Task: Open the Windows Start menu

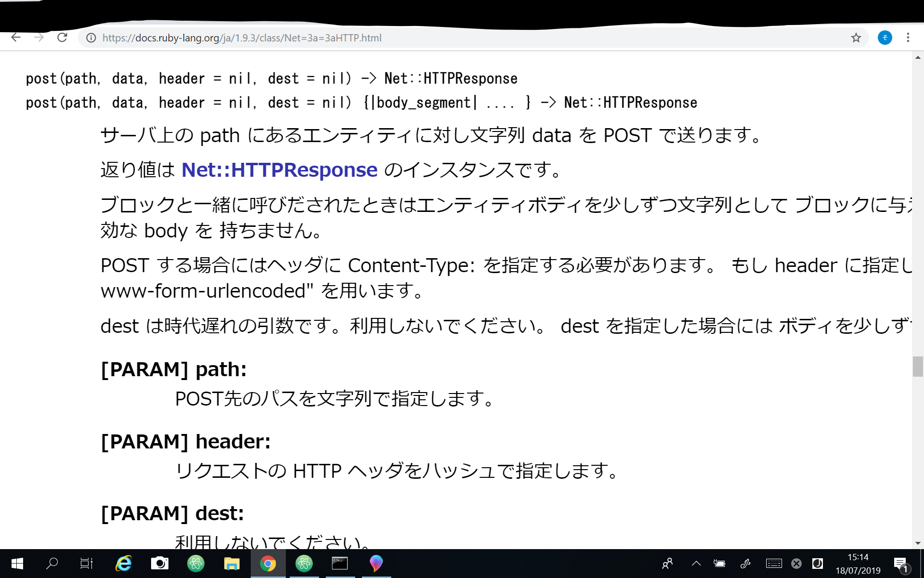Action: [x=17, y=563]
